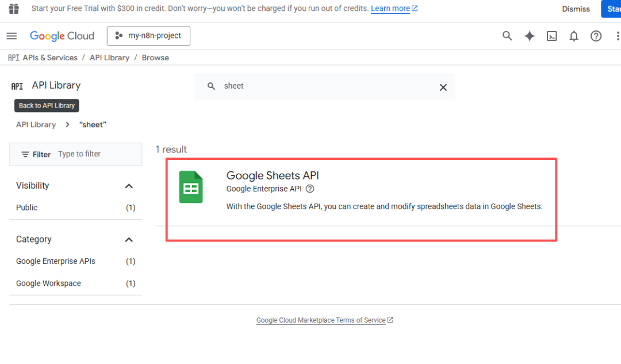The image size is (621, 364).
Task: Open the help question mark menu
Action: pos(596,36)
